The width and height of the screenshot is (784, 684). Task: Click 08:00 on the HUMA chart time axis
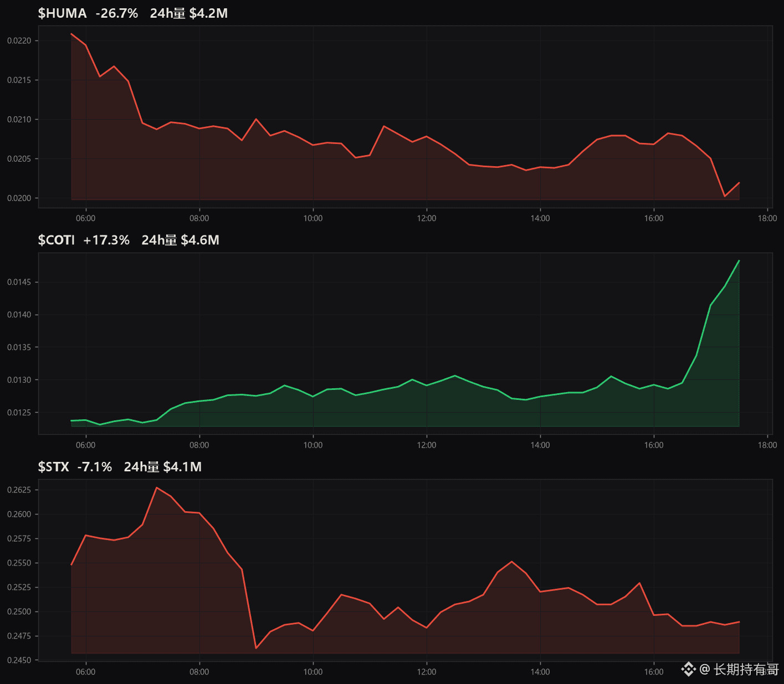[x=199, y=218]
